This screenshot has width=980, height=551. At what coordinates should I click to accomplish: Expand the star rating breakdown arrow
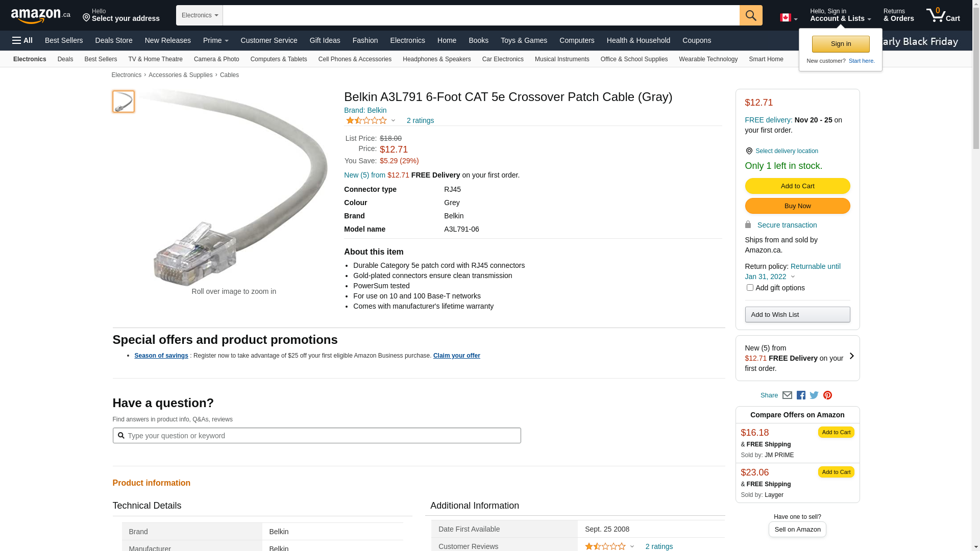tap(393, 120)
